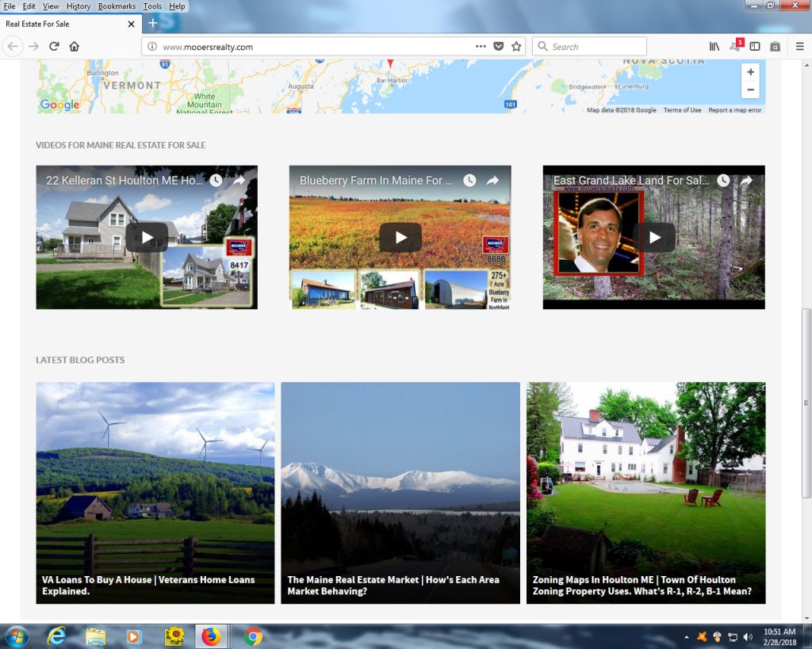Share the 22 Kelleran St video
The height and width of the screenshot is (649, 812).
(x=239, y=180)
